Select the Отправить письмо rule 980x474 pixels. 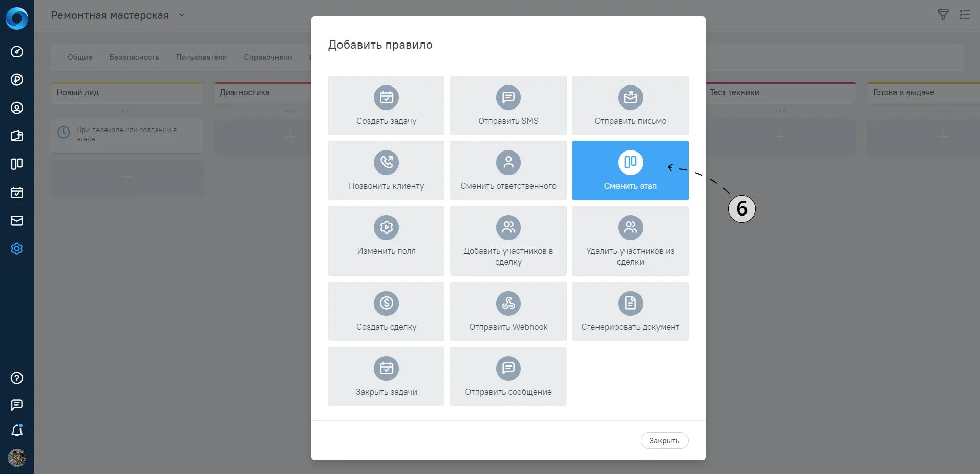pyautogui.click(x=630, y=105)
